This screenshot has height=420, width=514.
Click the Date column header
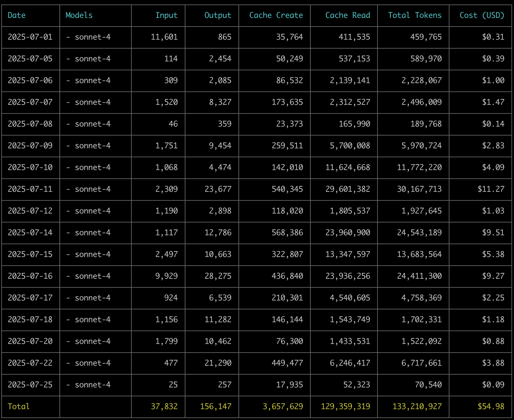tap(17, 15)
